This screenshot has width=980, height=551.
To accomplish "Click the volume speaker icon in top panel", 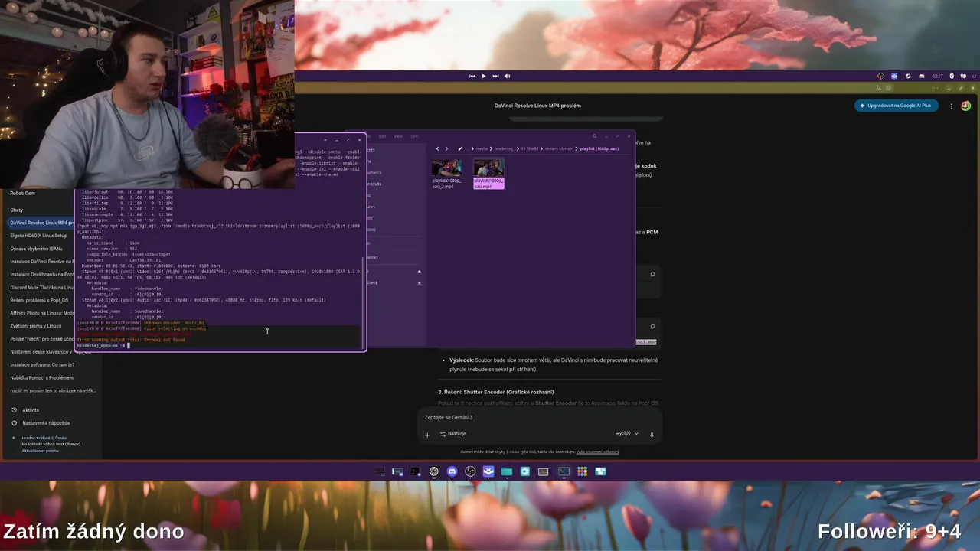I will pos(508,76).
